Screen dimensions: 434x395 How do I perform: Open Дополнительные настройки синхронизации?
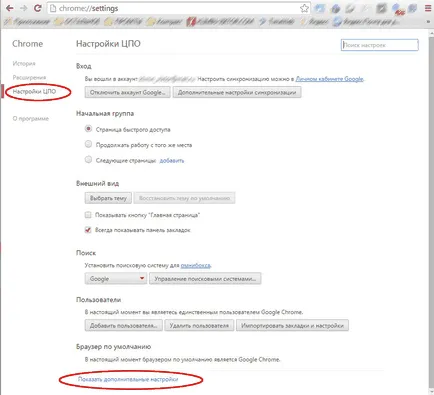click(237, 92)
